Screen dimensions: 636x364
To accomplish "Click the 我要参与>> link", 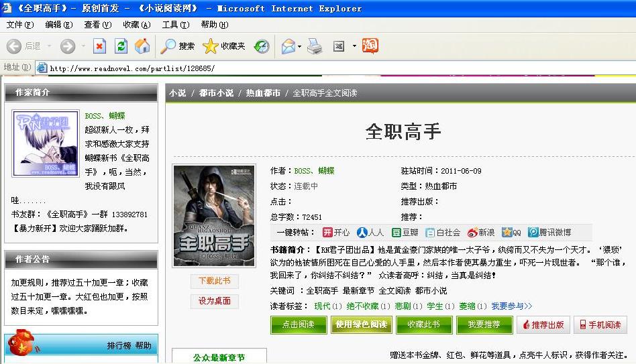I will 511,306.
